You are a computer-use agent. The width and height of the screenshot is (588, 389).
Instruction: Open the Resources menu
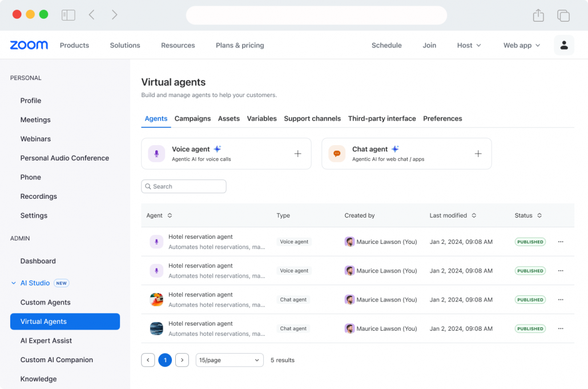tap(178, 45)
